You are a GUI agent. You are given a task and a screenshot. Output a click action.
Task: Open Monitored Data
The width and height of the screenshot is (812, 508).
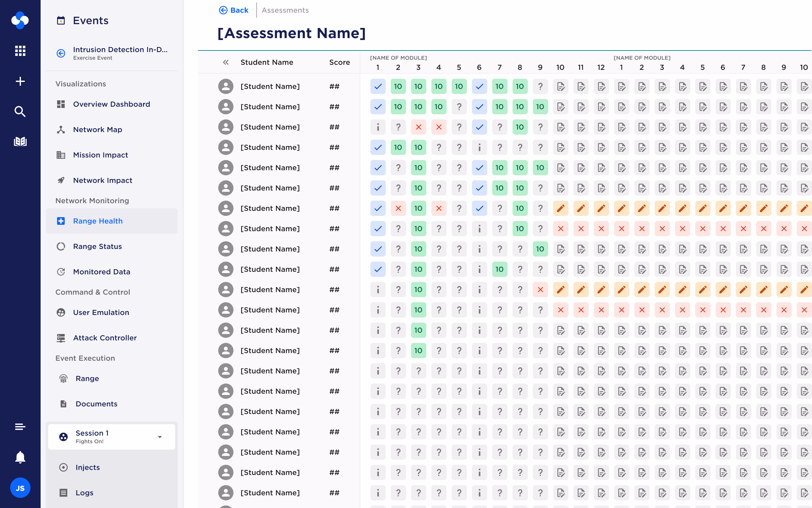[x=111, y=272]
